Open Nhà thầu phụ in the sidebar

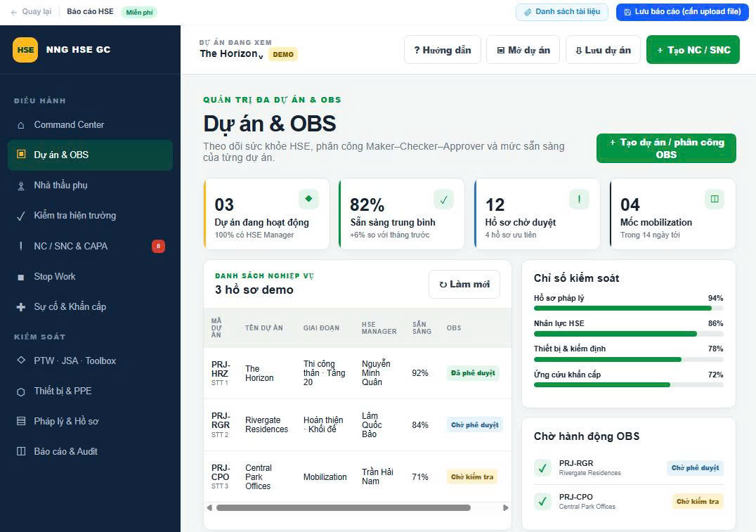90,186
